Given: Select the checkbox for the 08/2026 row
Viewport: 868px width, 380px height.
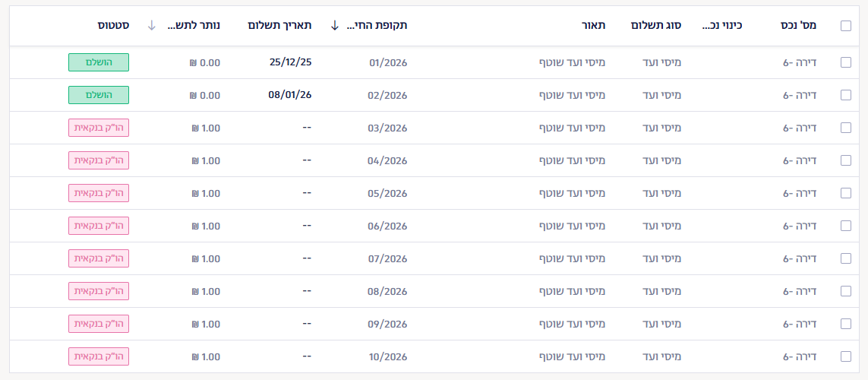Looking at the screenshot, I should [x=846, y=291].
